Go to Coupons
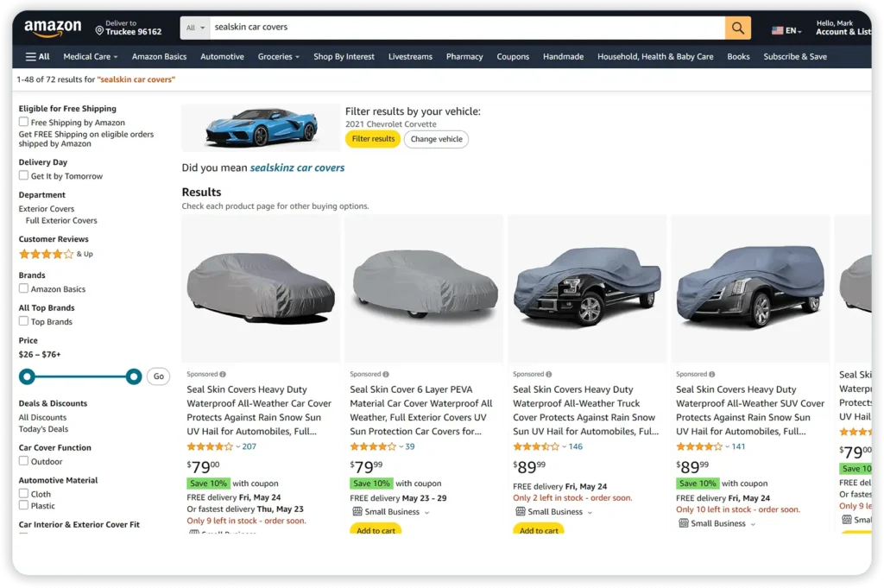This screenshot has width=884, height=588. click(x=513, y=56)
